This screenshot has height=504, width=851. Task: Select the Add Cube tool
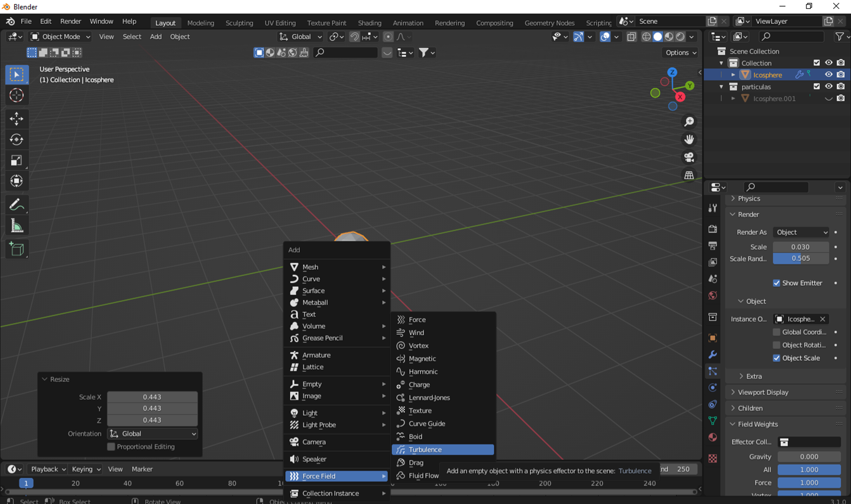click(17, 249)
